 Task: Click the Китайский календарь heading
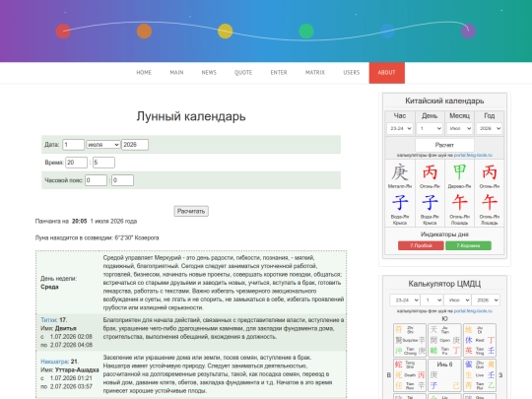coord(444,100)
